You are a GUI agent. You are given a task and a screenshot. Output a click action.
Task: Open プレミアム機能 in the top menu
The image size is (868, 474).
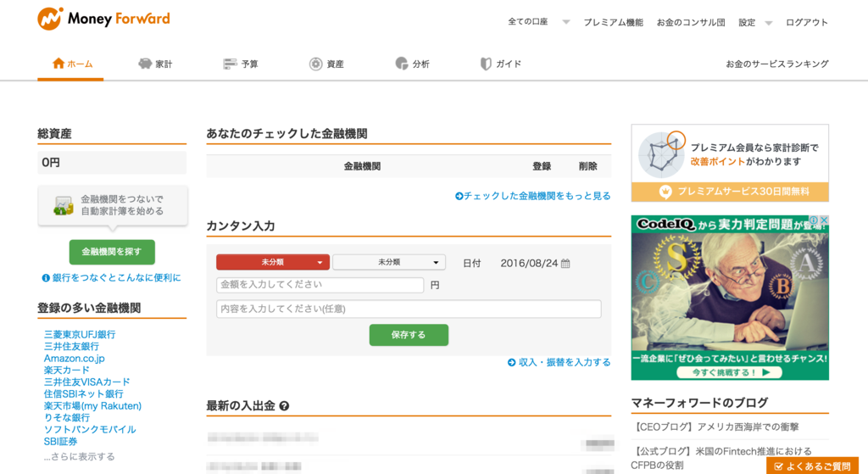[x=614, y=22]
